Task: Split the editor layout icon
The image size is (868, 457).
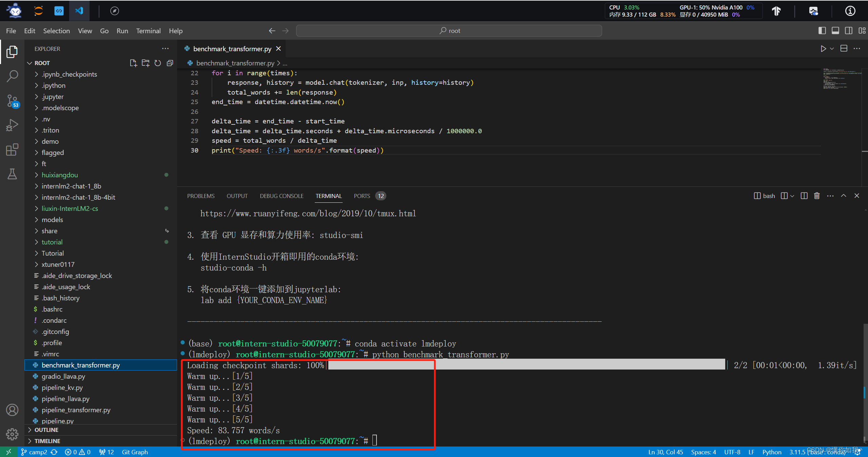Action: tap(844, 48)
